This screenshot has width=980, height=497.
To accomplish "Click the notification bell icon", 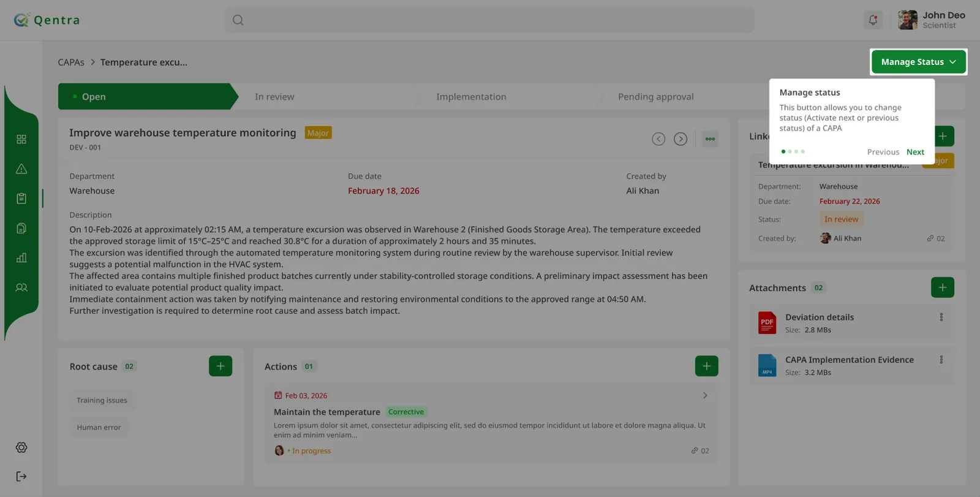I will click(x=873, y=20).
